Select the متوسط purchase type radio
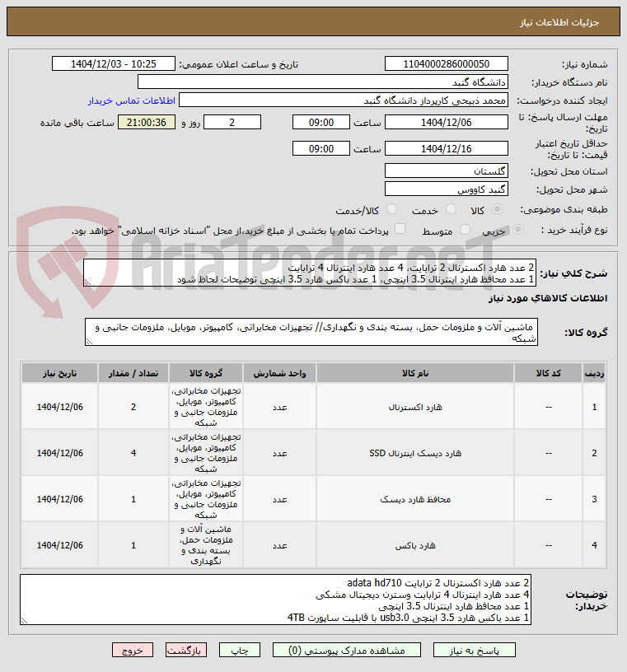The height and width of the screenshot is (672, 627). coord(465,230)
